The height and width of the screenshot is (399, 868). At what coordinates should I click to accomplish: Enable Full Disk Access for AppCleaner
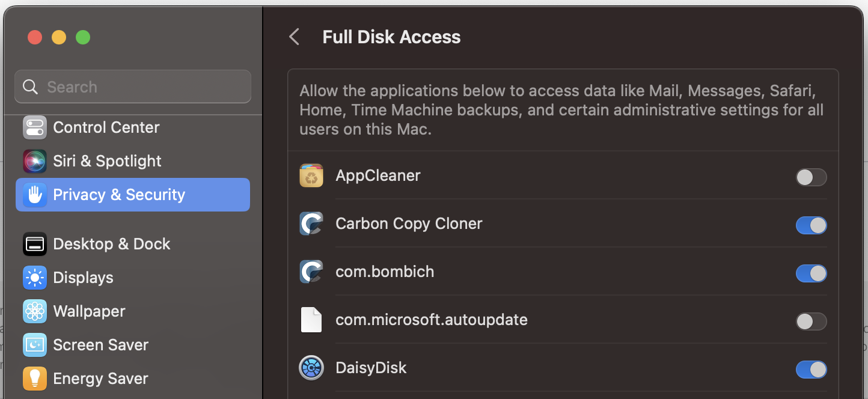pyautogui.click(x=811, y=177)
